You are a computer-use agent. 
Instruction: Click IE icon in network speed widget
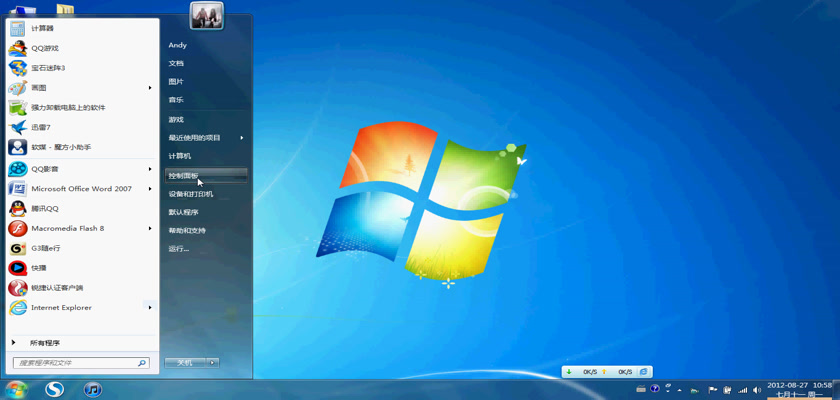643,372
